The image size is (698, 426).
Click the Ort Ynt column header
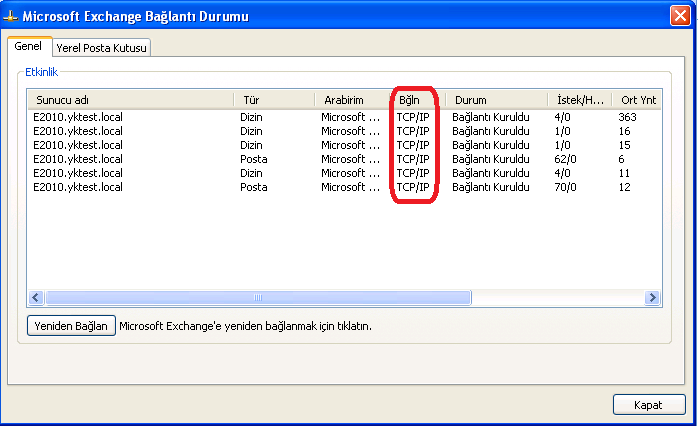click(636, 100)
